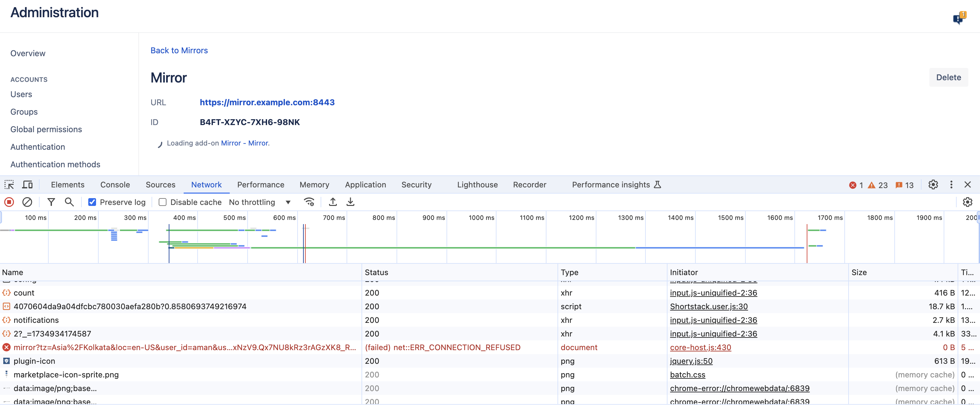Click the Performance insights flask icon
The image size is (980, 406).
tap(657, 185)
